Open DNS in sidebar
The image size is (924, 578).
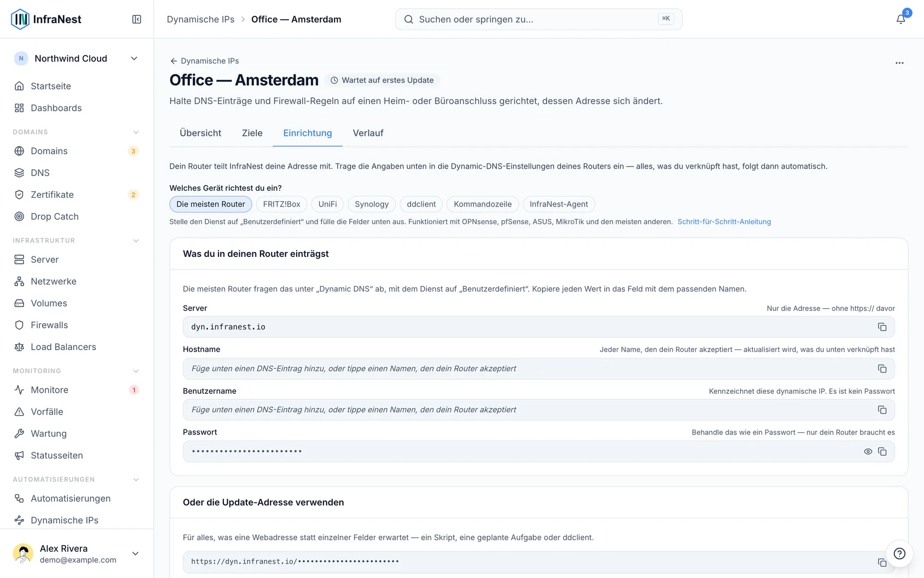click(x=77, y=173)
